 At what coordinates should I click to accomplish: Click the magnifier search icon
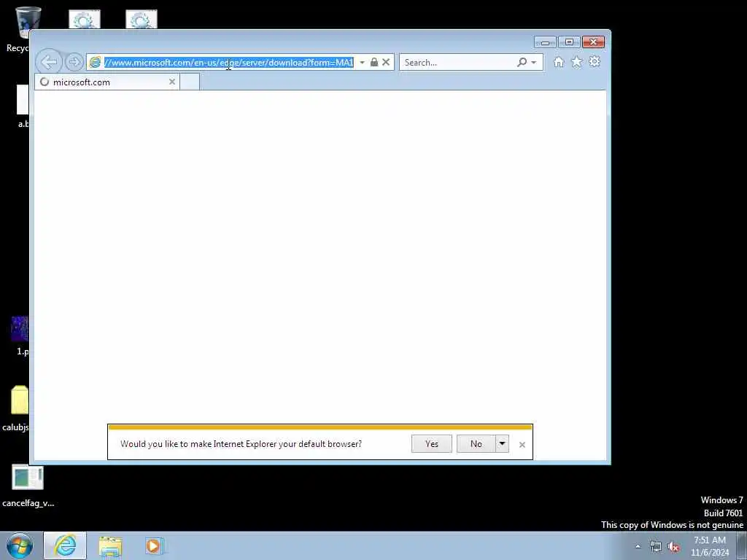coord(522,63)
